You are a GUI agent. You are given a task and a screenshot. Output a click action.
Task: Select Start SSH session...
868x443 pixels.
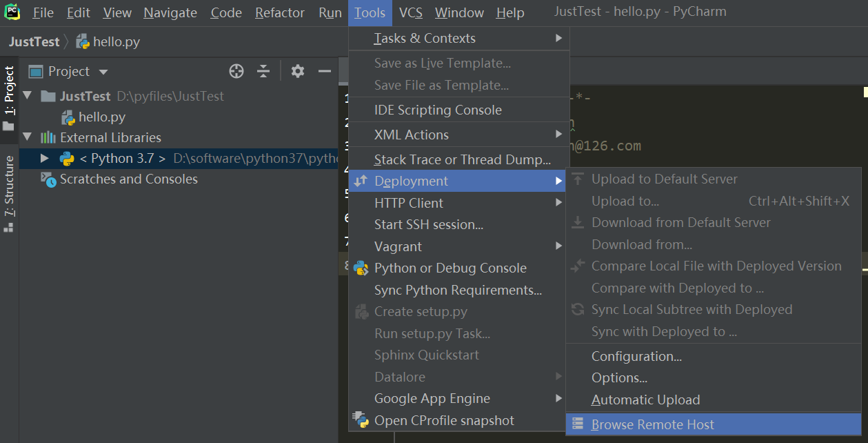coord(459,224)
